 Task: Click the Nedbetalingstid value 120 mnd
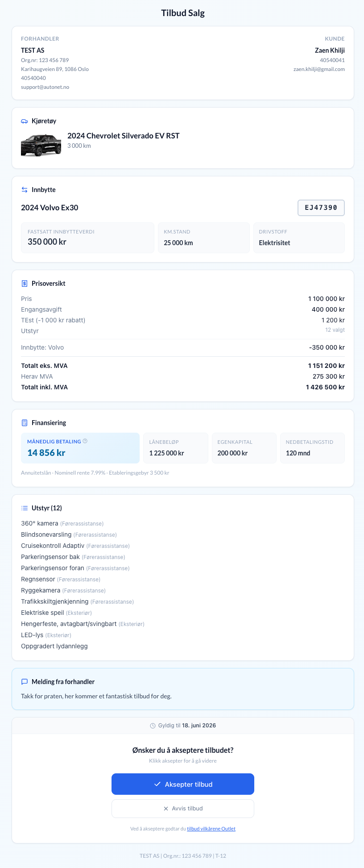pyautogui.click(x=298, y=453)
